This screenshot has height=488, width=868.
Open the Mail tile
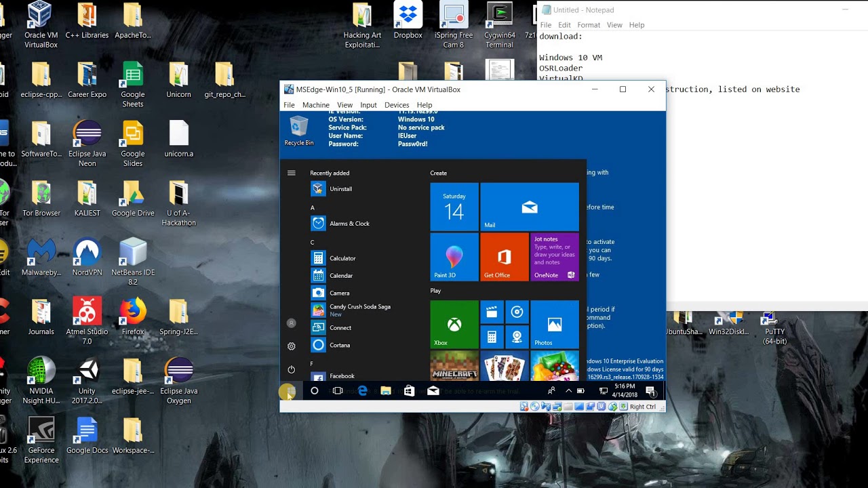530,207
